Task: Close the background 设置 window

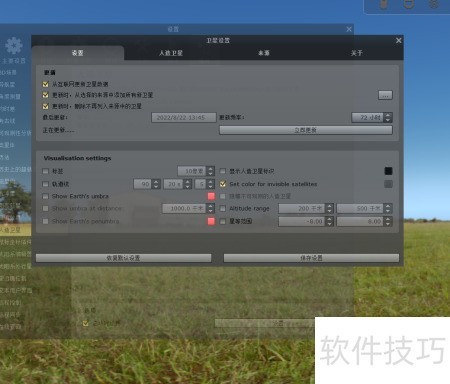Action: click(x=349, y=29)
